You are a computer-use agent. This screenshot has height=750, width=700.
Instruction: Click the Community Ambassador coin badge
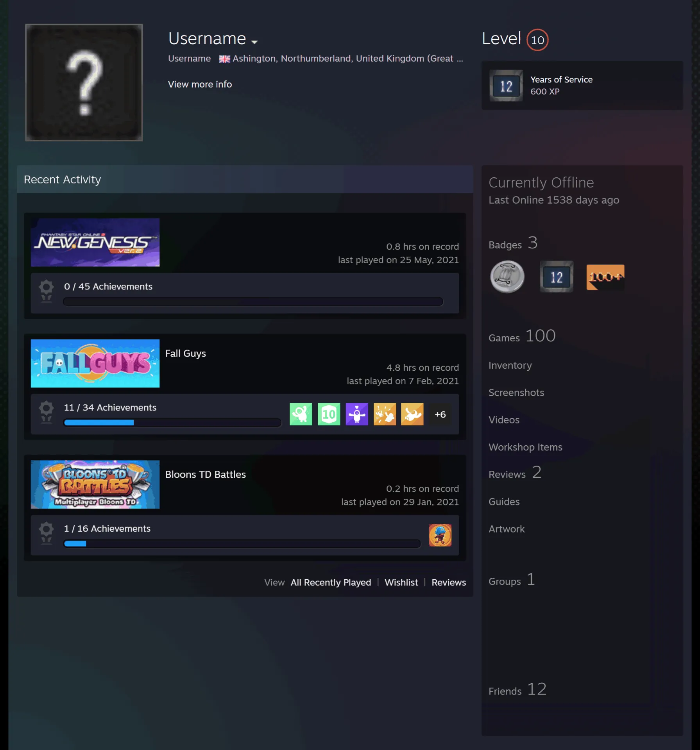(x=507, y=277)
